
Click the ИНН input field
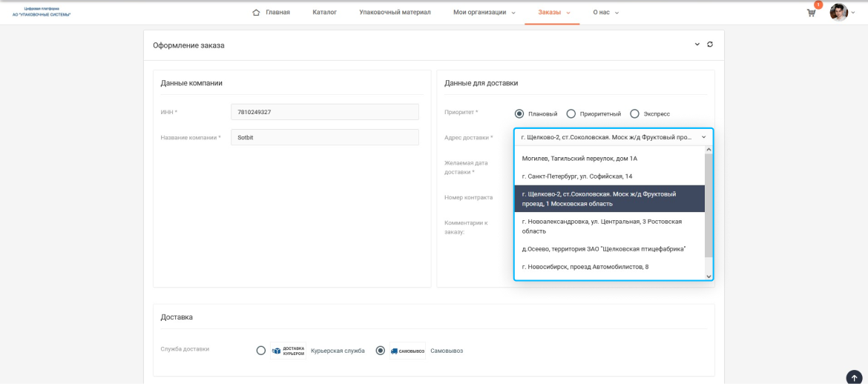coord(325,112)
